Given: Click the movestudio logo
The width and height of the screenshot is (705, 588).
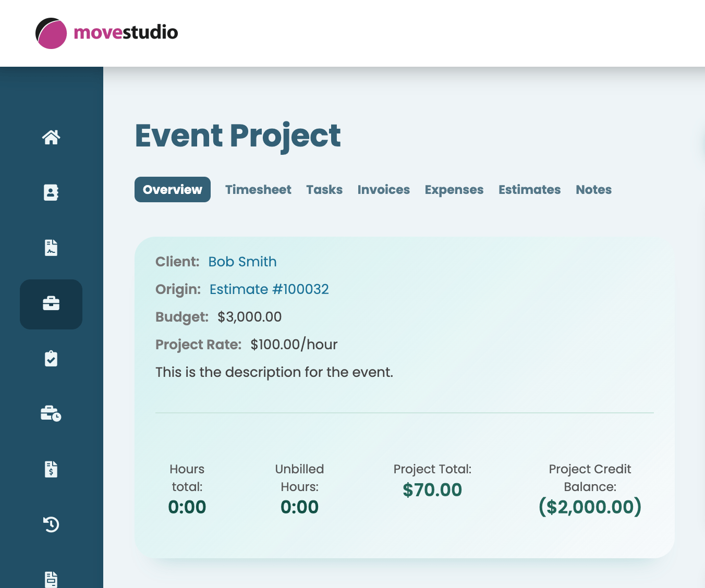Looking at the screenshot, I should (x=107, y=33).
